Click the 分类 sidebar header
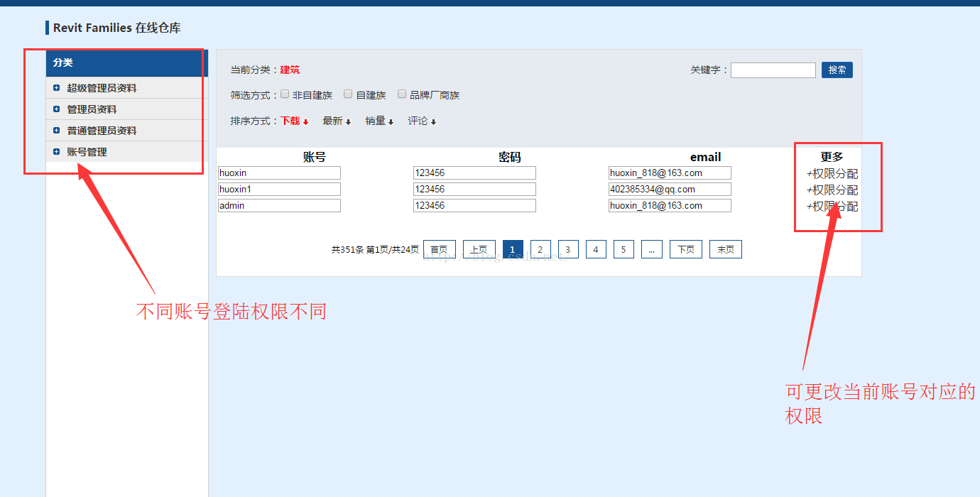 tap(126, 62)
